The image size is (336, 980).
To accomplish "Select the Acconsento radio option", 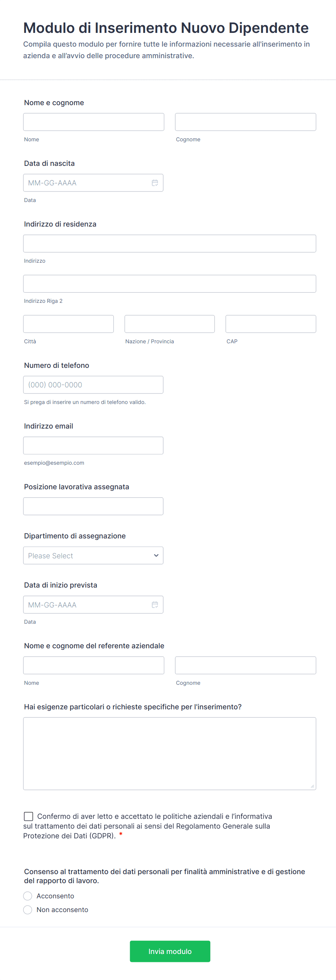I will coord(28,896).
